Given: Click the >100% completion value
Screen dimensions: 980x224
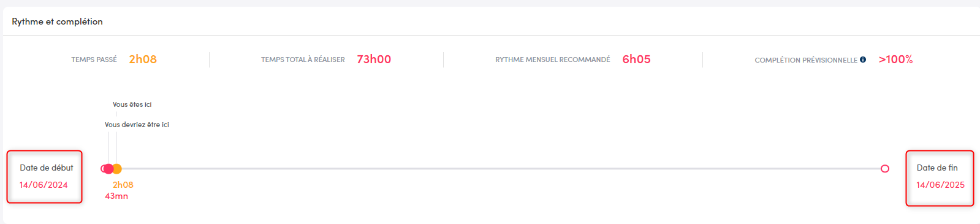Looking at the screenshot, I should [x=895, y=60].
